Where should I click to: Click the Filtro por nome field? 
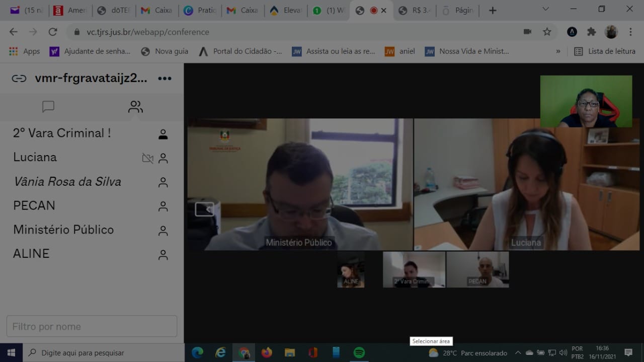point(92,326)
